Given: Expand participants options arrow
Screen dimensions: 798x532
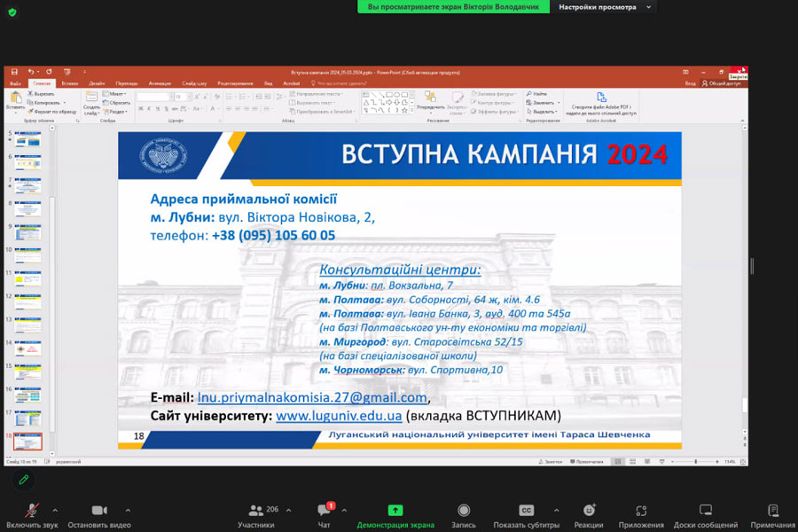Looking at the screenshot, I should (x=288, y=510).
